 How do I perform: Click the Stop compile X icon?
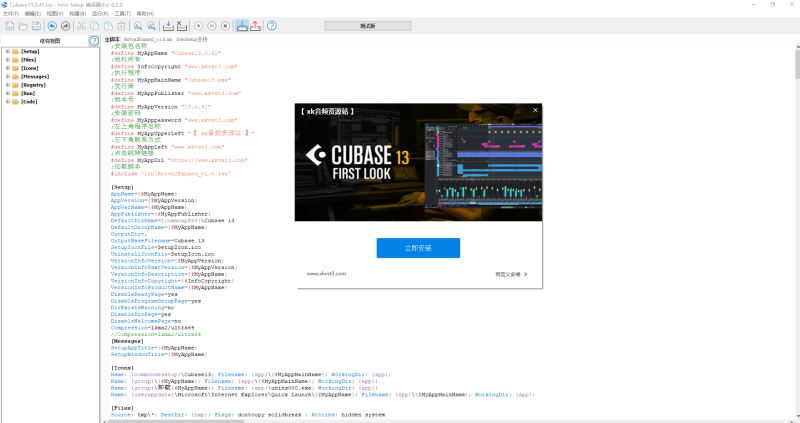pos(182,26)
